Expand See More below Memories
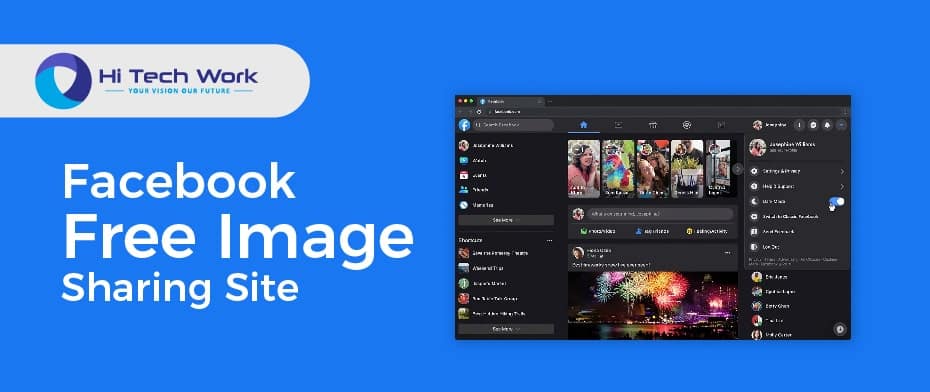930x392 pixels. [506, 220]
